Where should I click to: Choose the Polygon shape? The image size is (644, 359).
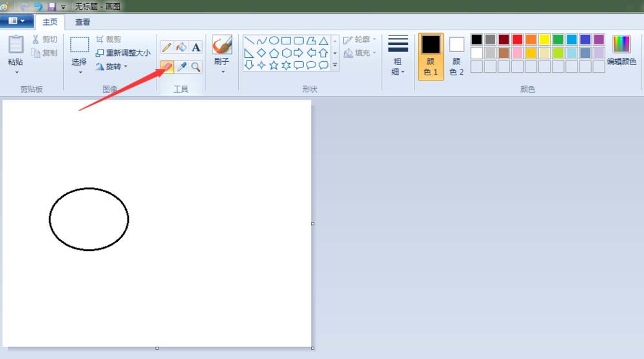(x=311, y=41)
